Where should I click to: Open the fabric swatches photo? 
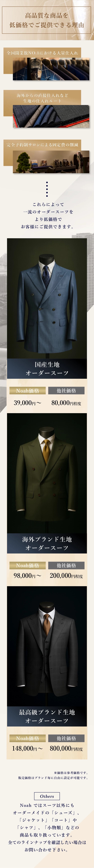pyautogui.click(x=51, y=116)
